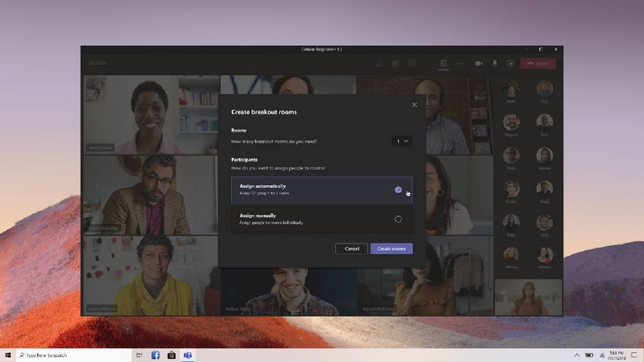The width and height of the screenshot is (644, 362).
Task: Turn off the camera icon
Action: pos(478,63)
